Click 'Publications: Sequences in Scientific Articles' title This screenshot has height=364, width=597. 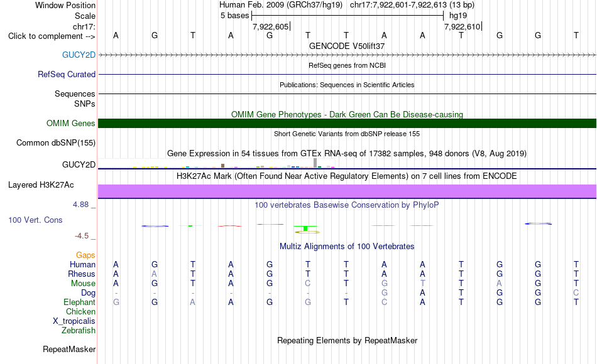pyautogui.click(x=347, y=85)
